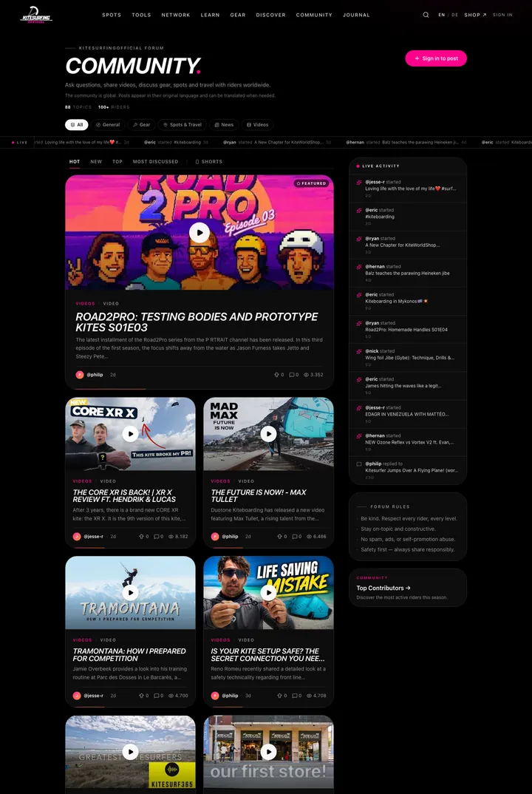
Task: Open the Shop external link
Action: (475, 16)
